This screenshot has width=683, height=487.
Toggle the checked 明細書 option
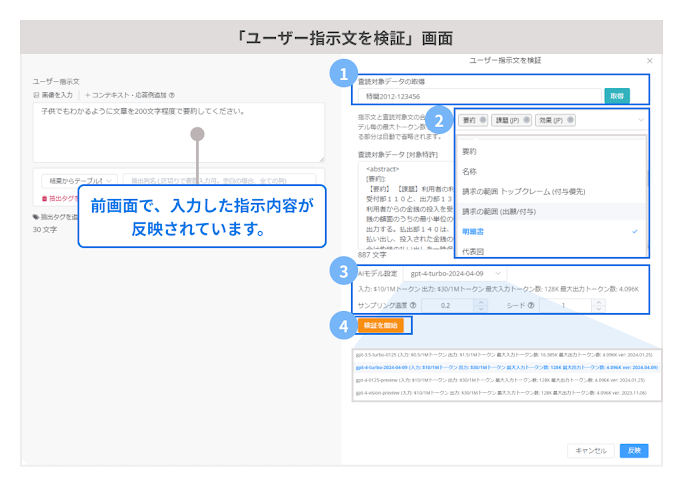point(550,231)
